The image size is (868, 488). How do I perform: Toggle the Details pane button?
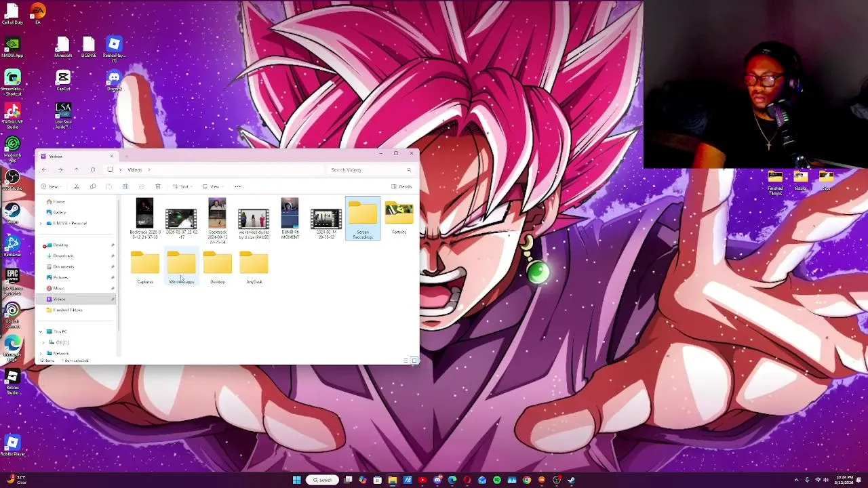pyautogui.click(x=401, y=186)
